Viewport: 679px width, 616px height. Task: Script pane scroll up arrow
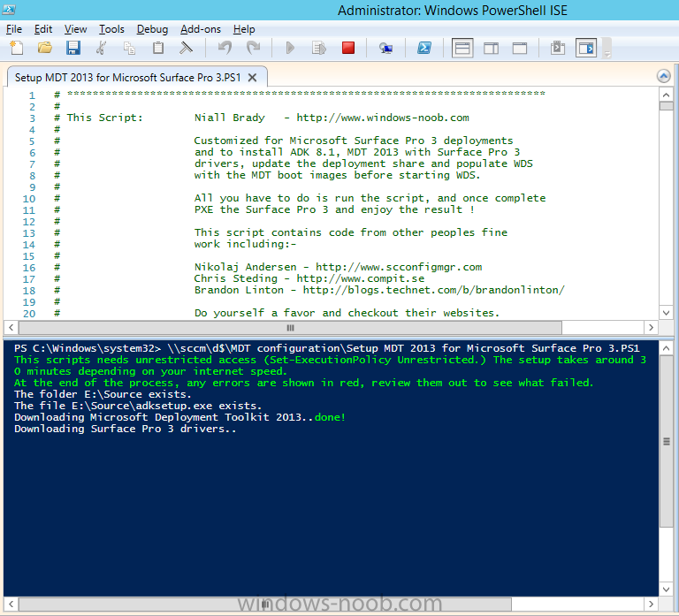click(x=666, y=95)
